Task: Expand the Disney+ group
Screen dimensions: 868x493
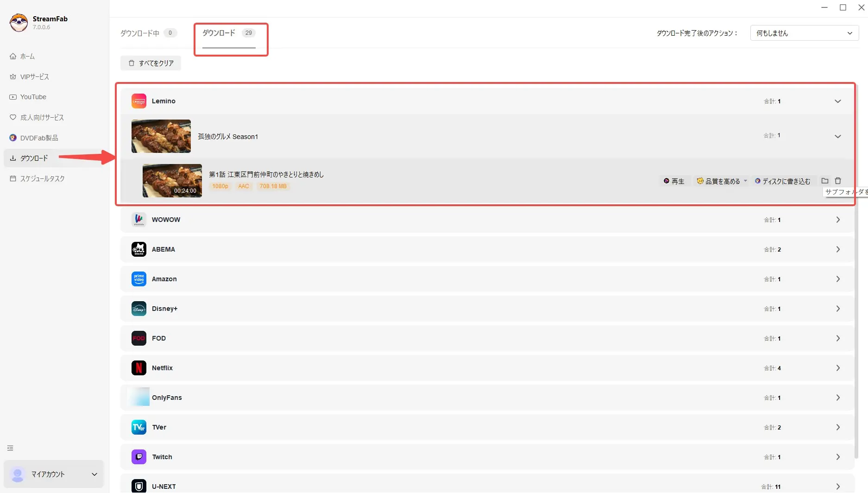Action: [837, 309]
